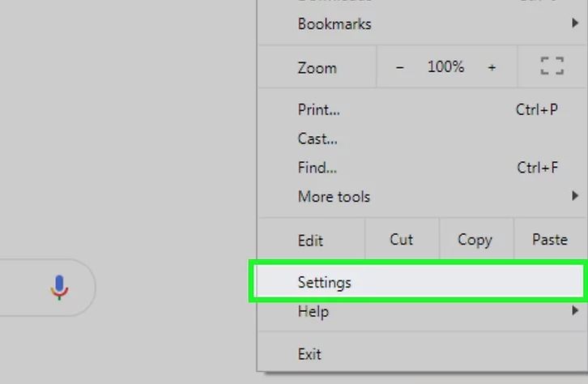Click the 100% zoom level value
Viewport: 588px width, 384px height.
tap(445, 66)
